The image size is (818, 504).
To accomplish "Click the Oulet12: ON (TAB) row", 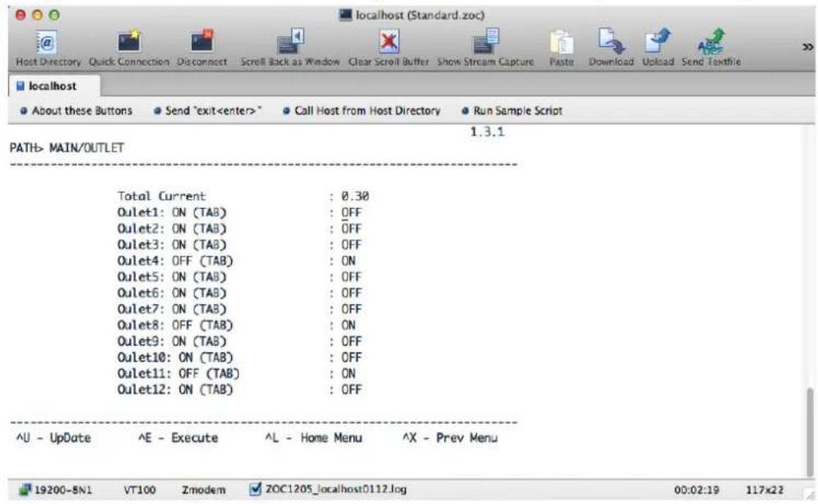I will pyautogui.click(x=175, y=390).
